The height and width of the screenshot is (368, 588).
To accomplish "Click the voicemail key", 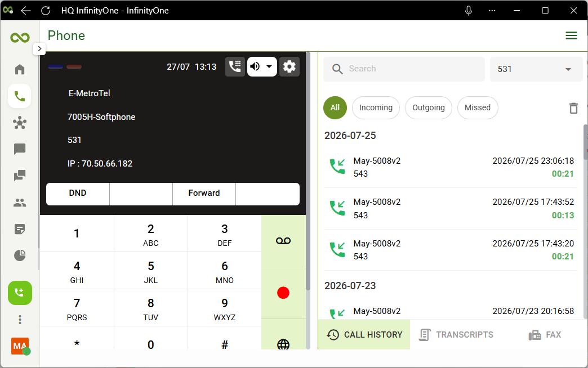I will tap(283, 241).
